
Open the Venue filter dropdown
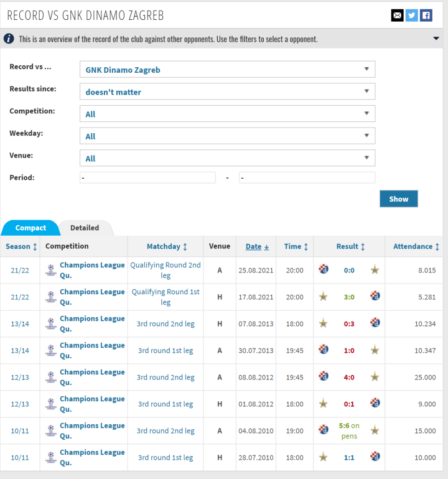click(x=227, y=158)
